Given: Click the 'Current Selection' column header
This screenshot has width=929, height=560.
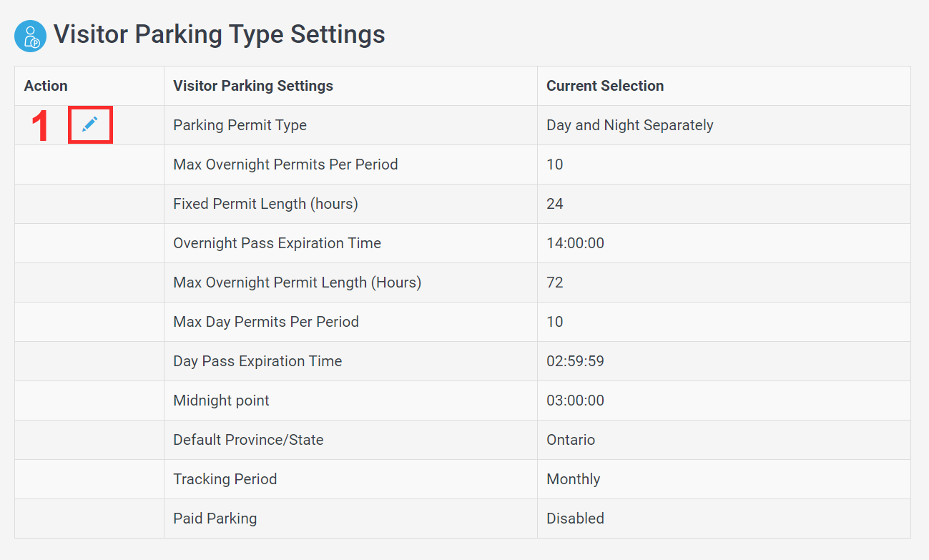Looking at the screenshot, I should pyautogui.click(x=605, y=86).
